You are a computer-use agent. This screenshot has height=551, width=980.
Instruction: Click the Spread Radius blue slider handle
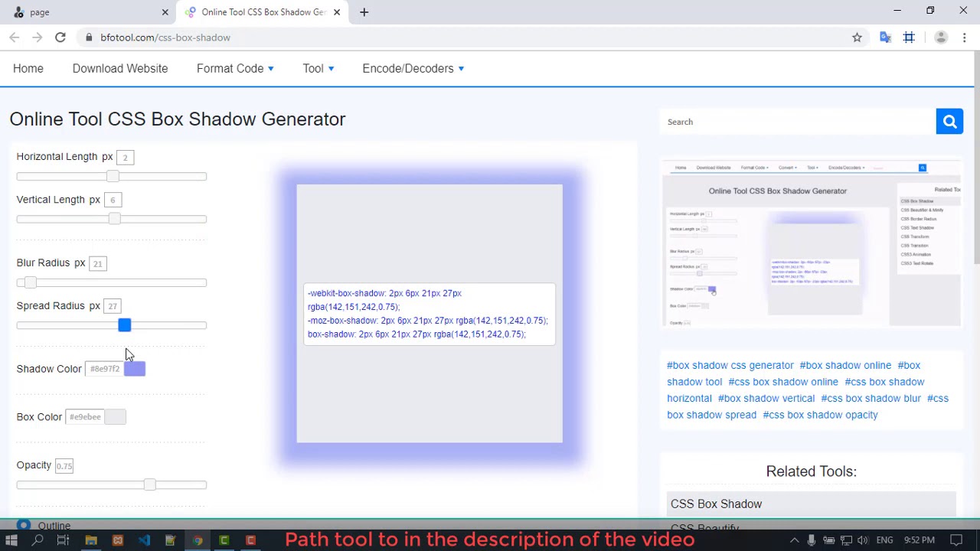(125, 325)
